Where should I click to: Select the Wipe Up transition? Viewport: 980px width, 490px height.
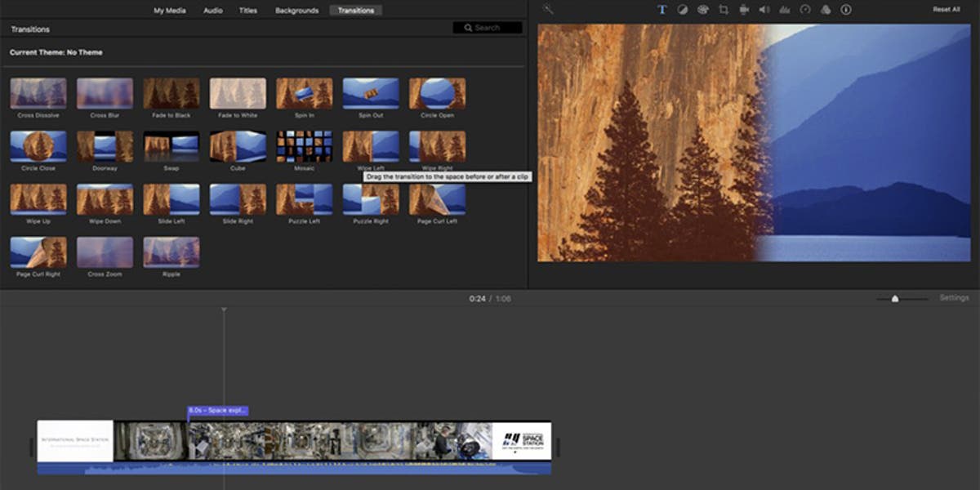38,204
